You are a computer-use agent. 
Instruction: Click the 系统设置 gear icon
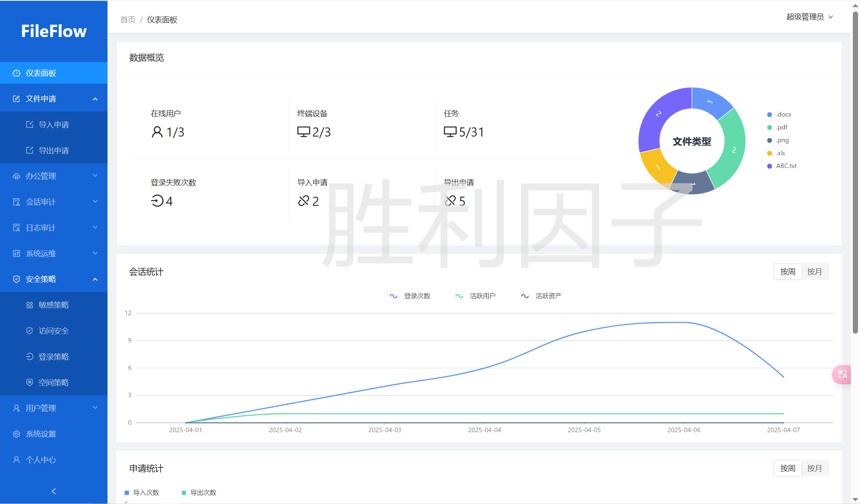pyautogui.click(x=16, y=434)
